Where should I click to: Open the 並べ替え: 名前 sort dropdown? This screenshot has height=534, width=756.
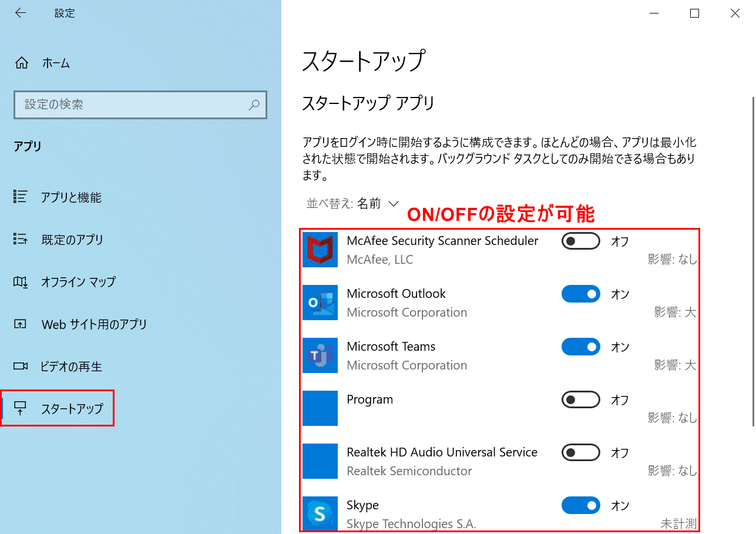click(352, 204)
